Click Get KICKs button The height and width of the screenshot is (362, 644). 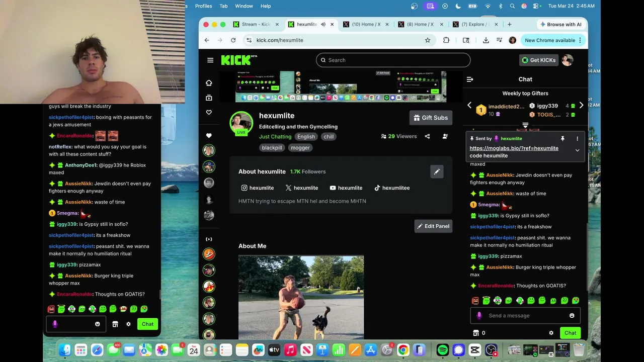pos(539,60)
